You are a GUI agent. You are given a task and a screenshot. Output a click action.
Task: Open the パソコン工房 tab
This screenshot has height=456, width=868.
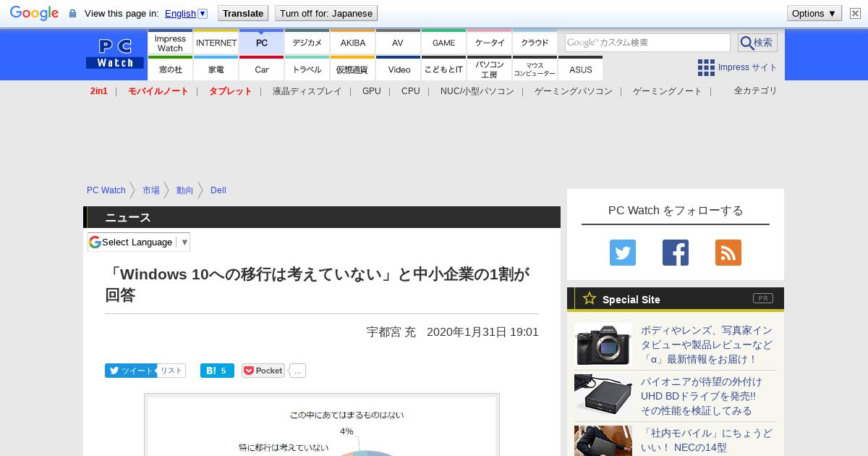click(x=490, y=69)
